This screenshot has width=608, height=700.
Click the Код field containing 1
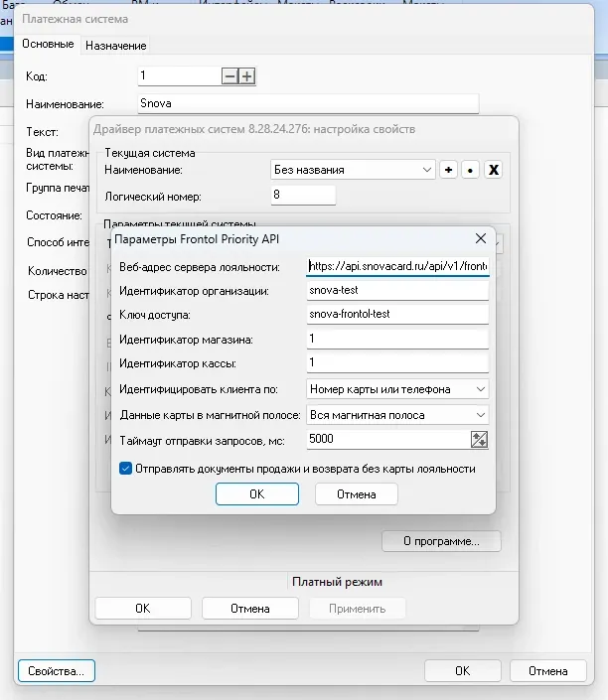[x=180, y=75]
